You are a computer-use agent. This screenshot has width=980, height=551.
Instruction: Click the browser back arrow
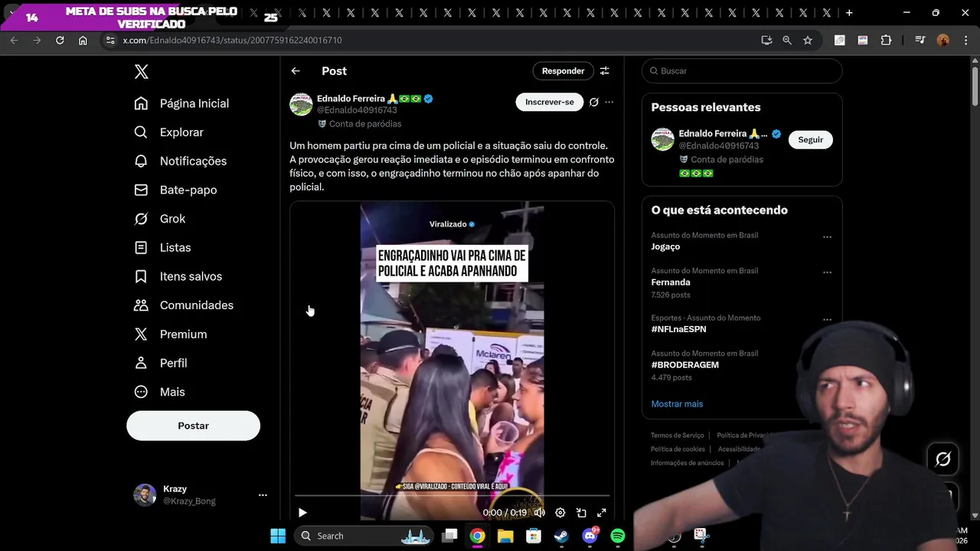pos(14,40)
